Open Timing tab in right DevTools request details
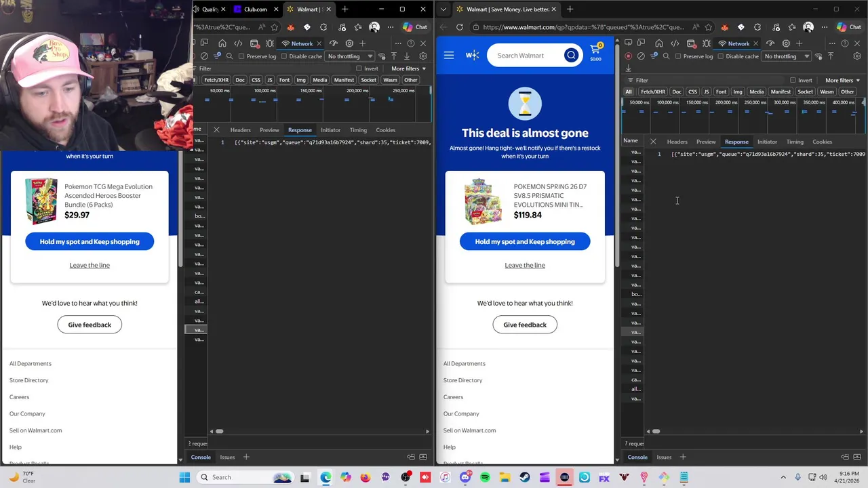The width and height of the screenshot is (868, 488). click(x=795, y=142)
